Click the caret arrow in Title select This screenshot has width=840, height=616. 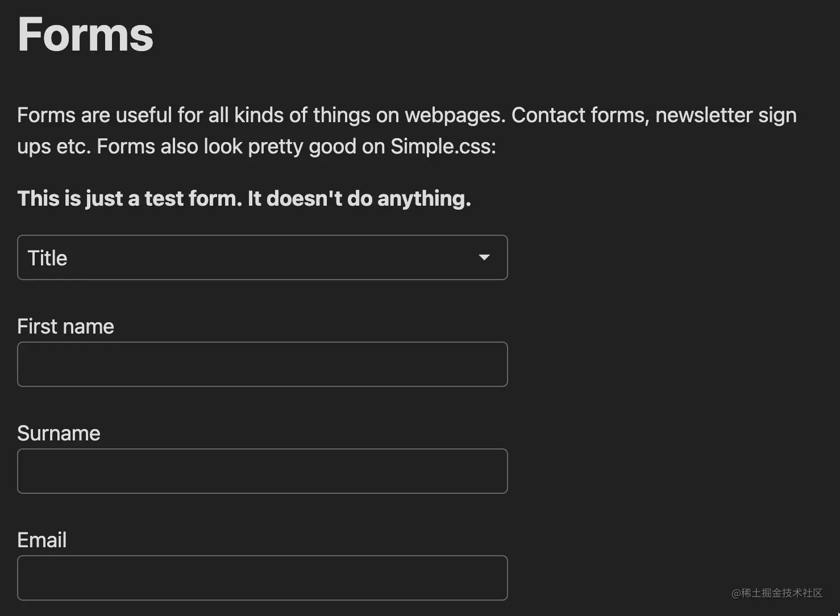[484, 257]
